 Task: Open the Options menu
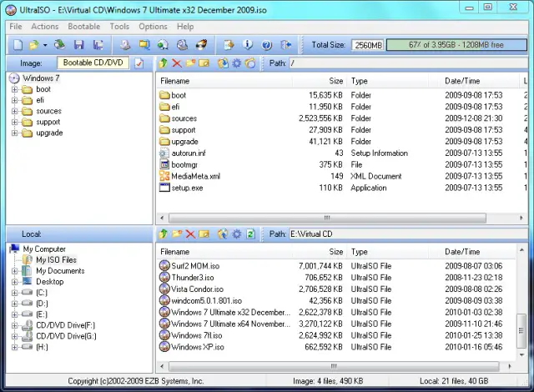click(x=153, y=27)
